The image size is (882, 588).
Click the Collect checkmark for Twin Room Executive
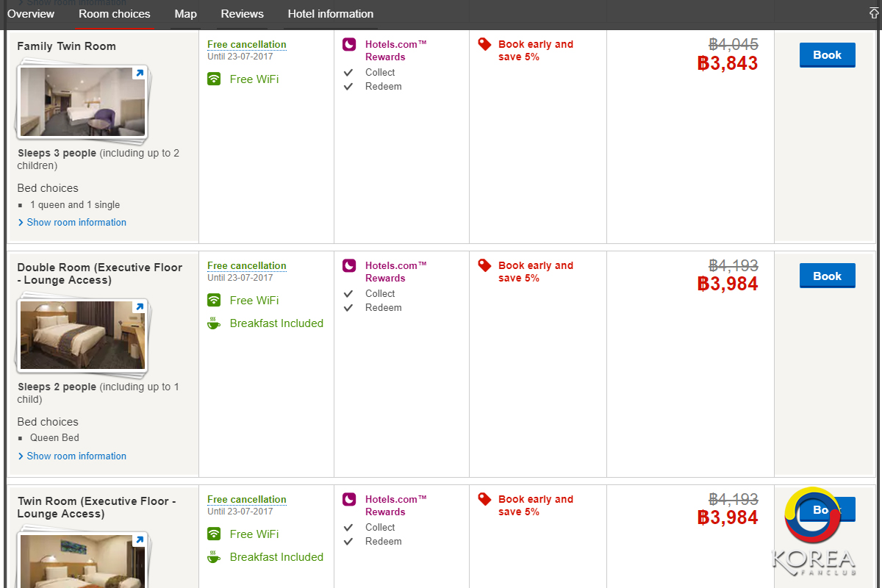click(349, 528)
